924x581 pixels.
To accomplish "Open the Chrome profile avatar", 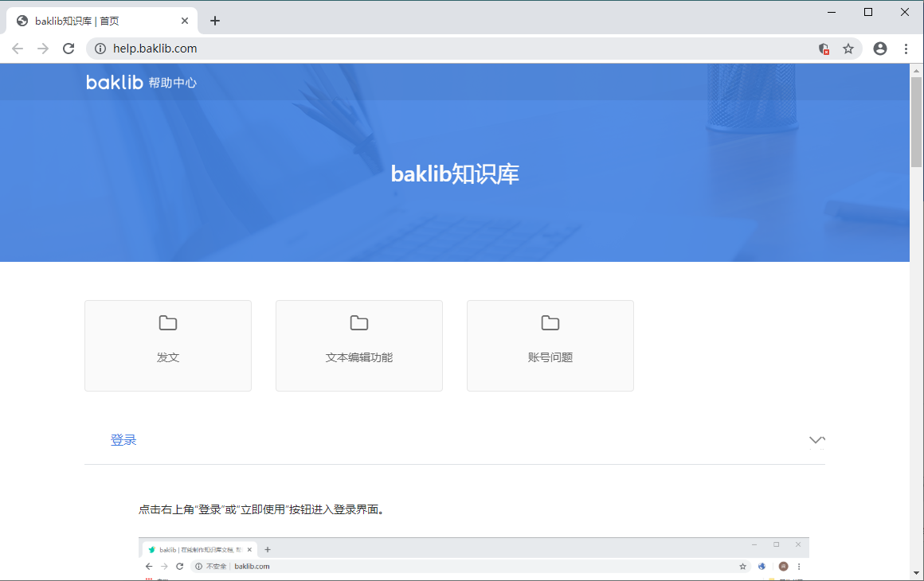I will pyautogui.click(x=880, y=49).
